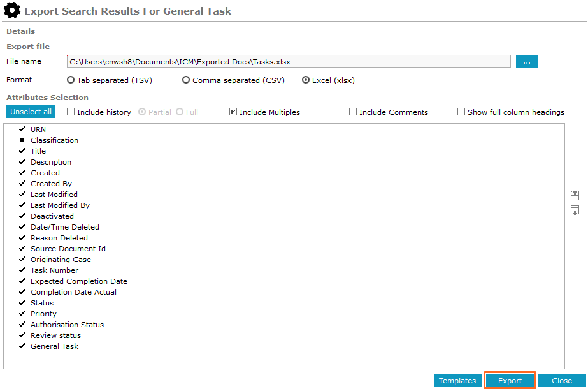588x389 pixels.
Task: Click the File name path field
Action: (x=289, y=61)
